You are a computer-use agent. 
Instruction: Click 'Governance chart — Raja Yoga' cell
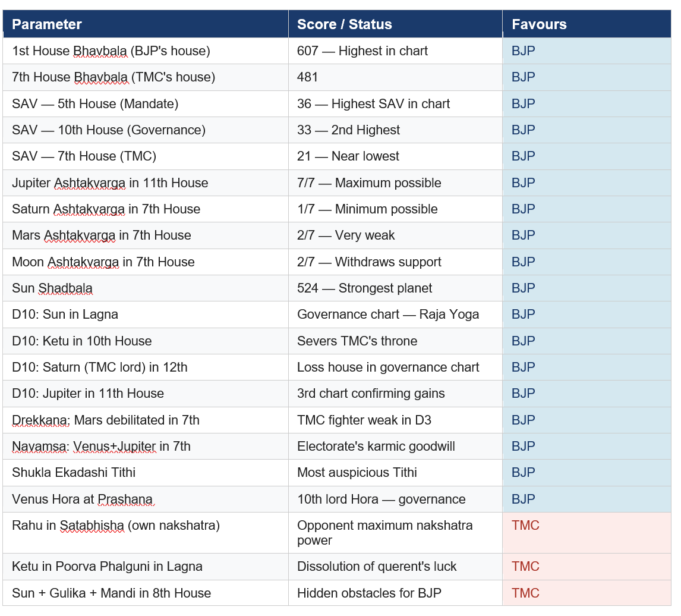[388, 315]
